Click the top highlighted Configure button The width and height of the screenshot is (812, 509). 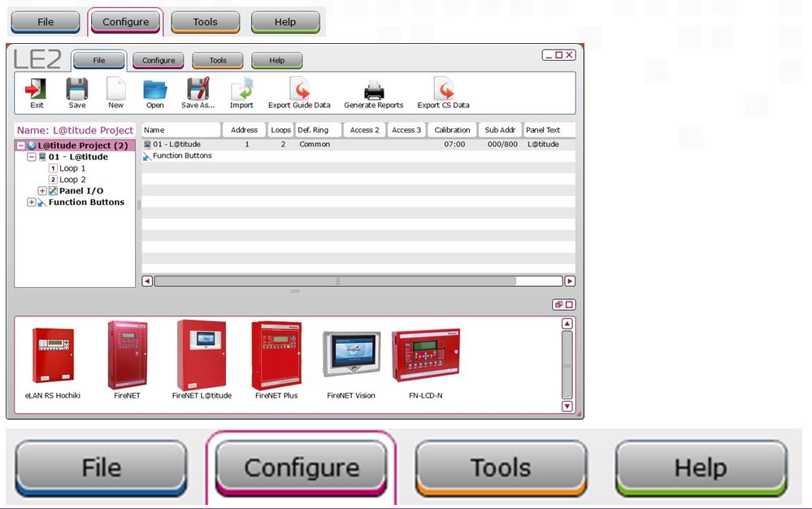[x=125, y=22]
